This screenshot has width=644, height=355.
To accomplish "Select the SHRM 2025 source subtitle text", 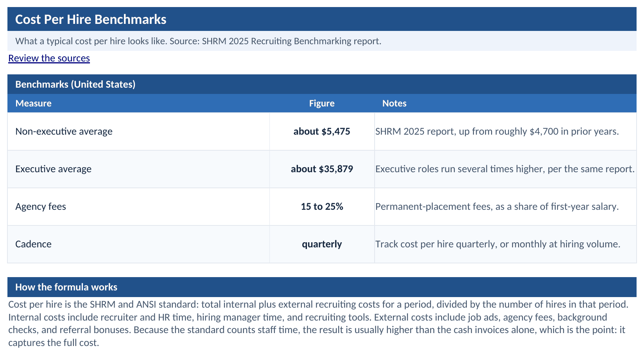I will pos(198,41).
